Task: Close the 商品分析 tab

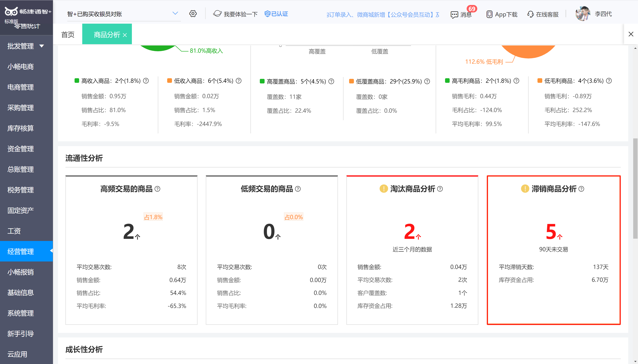Action: coord(125,35)
